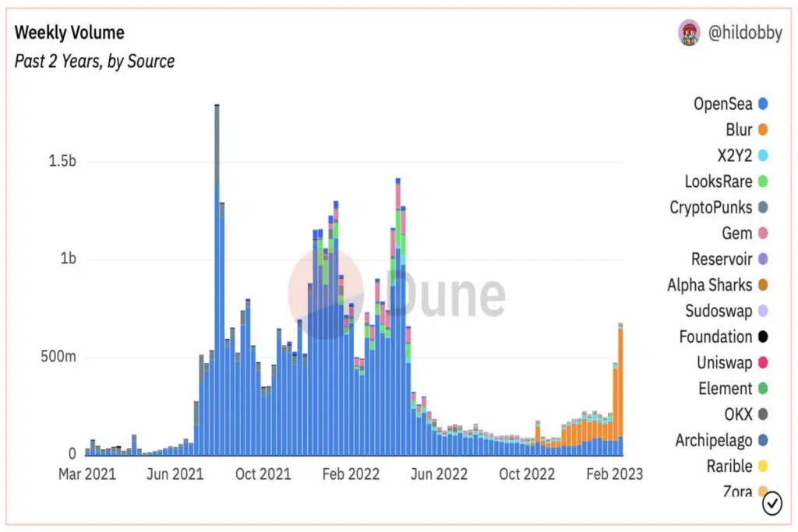Image resolution: width=798 pixels, height=532 pixels.
Task: Click the Weekly Volume chart title
Action: coord(69,33)
